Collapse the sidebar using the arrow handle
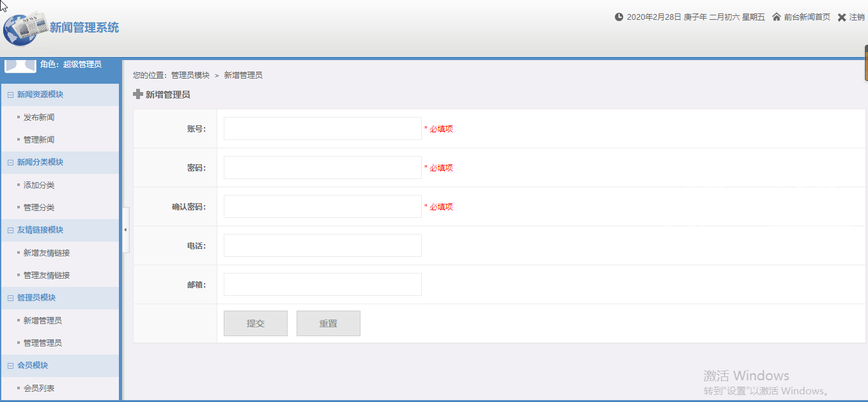 [x=125, y=229]
